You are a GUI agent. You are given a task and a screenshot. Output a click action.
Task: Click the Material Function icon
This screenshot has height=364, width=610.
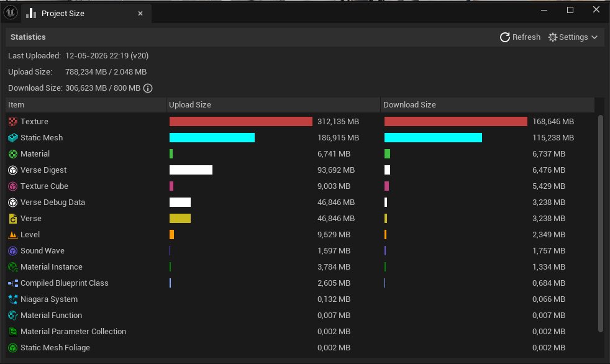coord(13,316)
